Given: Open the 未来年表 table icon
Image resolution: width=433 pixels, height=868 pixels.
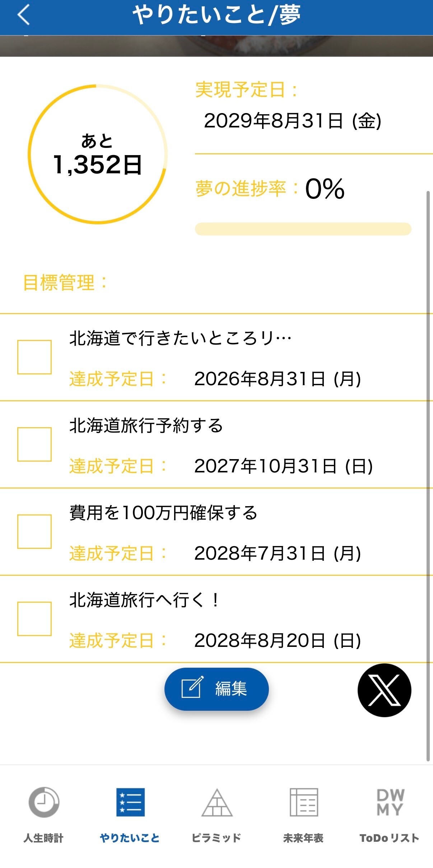Looking at the screenshot, I should pyautogui.click(x=304, y=802).
